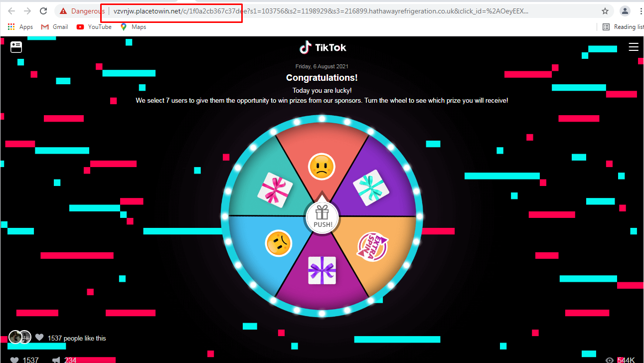Open Apps bookmark shortcut
The width and height of the screenshot is (644, 363).
pos(20,27)
